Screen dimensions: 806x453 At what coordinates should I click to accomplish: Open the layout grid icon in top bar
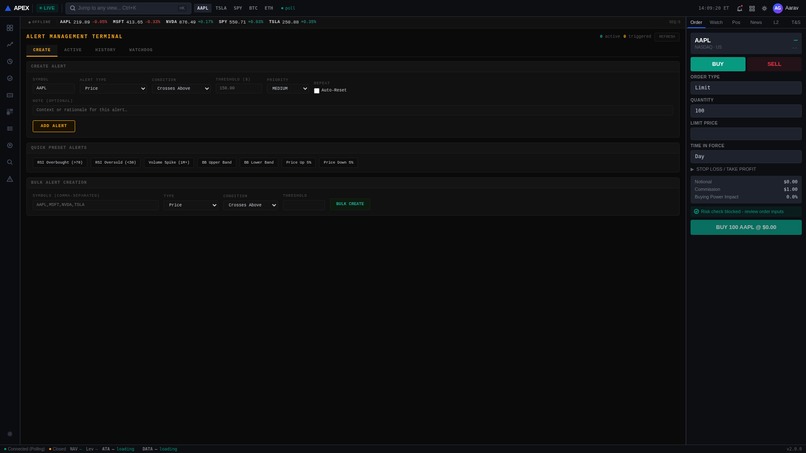(752, 8)
